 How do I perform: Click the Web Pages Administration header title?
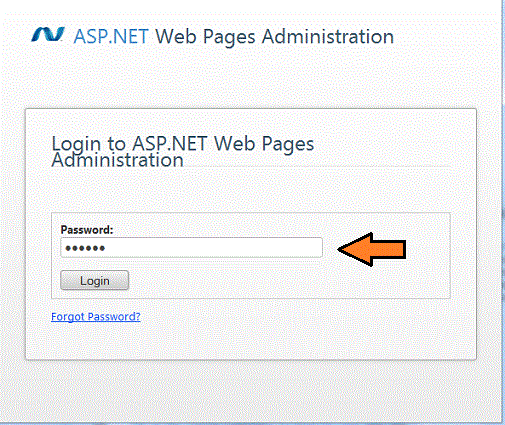275,37
